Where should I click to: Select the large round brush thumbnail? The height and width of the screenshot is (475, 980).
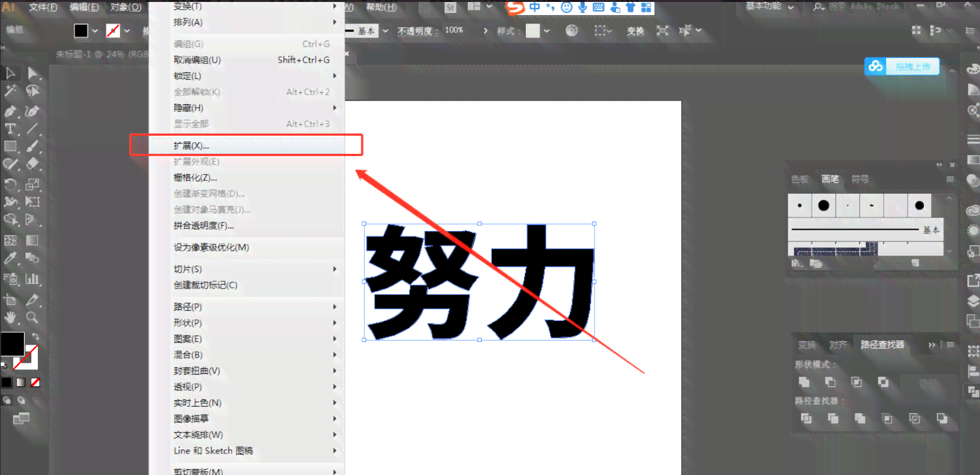pyautogui.click(x=823, y=206)
